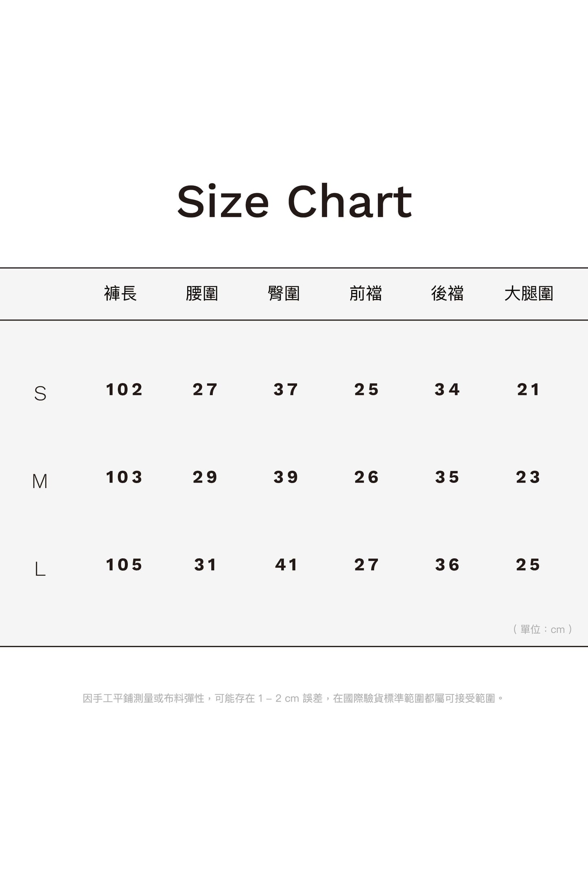Select the 褲長 column header
Screen dimensions: 588x882
tap(120, 293)
